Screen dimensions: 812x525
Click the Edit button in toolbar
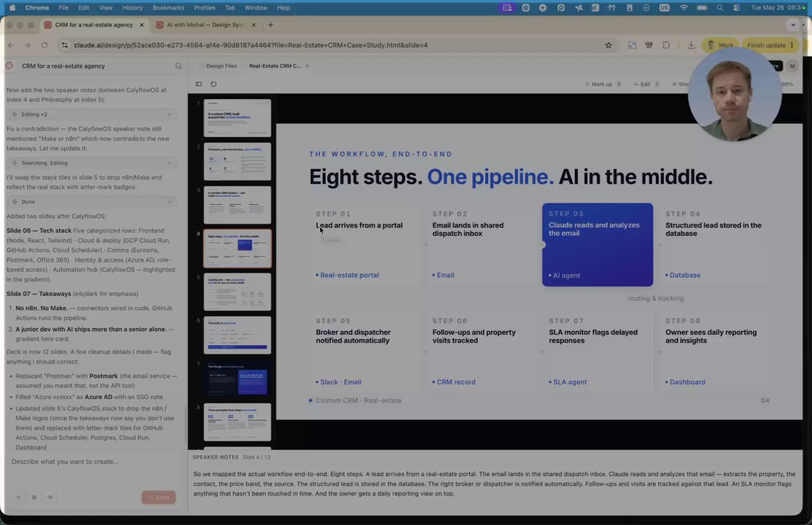646,84
